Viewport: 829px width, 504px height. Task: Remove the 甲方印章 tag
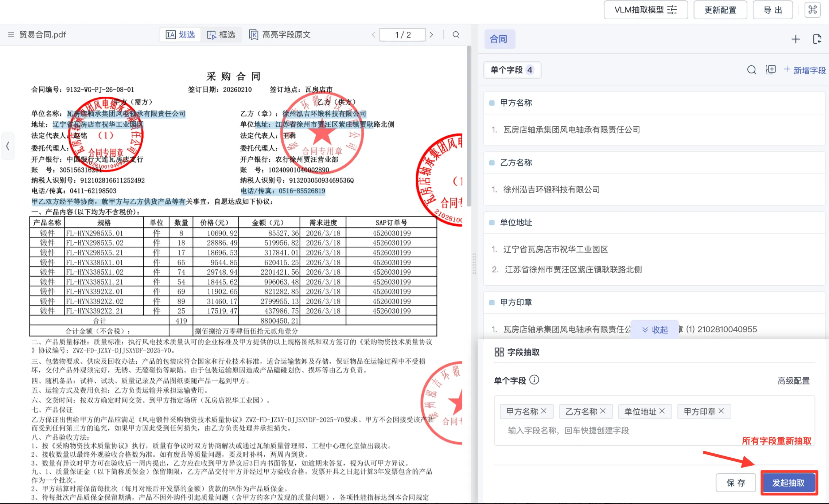click(721, 411)
